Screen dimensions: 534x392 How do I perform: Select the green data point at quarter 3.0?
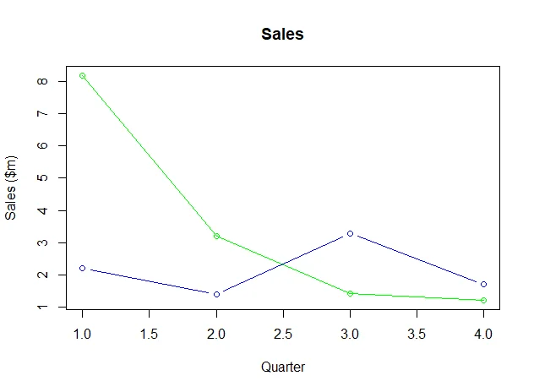[350, 293]
